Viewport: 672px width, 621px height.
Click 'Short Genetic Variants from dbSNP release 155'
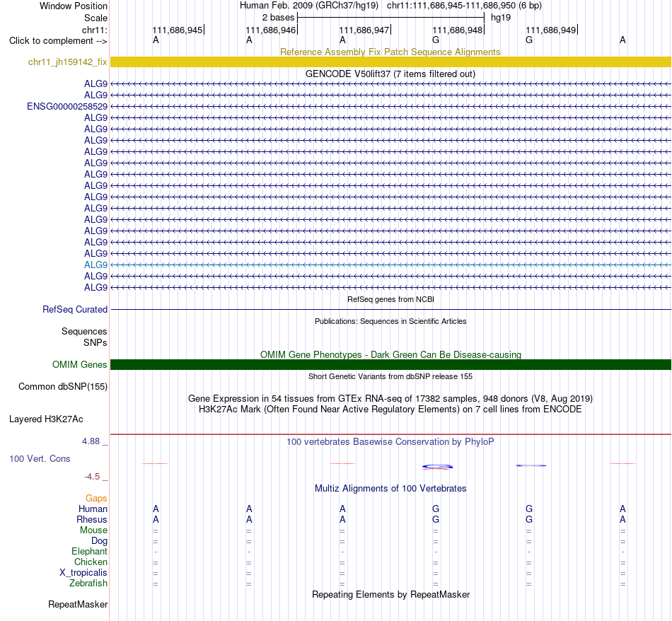click(390, 376)
